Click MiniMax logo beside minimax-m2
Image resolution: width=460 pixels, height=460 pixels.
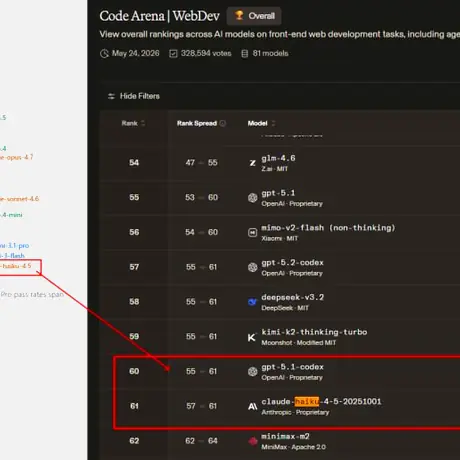click(253, 441)
